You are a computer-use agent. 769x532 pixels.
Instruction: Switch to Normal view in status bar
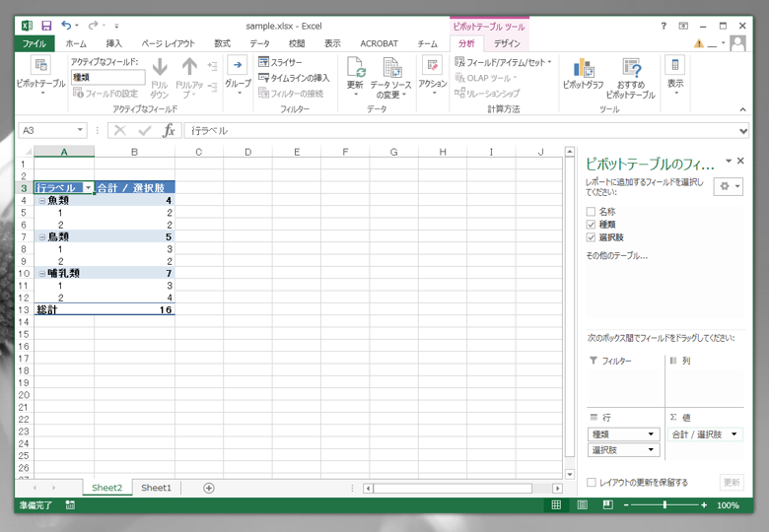556,505
